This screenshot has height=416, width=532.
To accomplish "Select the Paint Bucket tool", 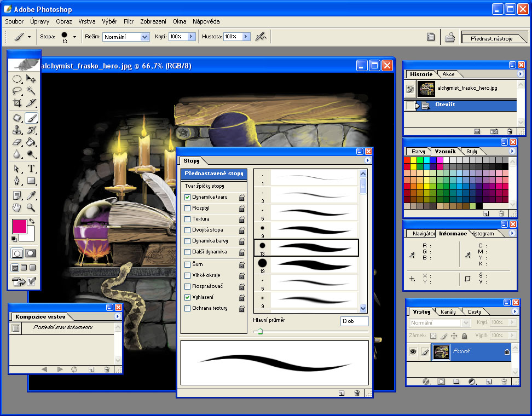I will point(31,142).
